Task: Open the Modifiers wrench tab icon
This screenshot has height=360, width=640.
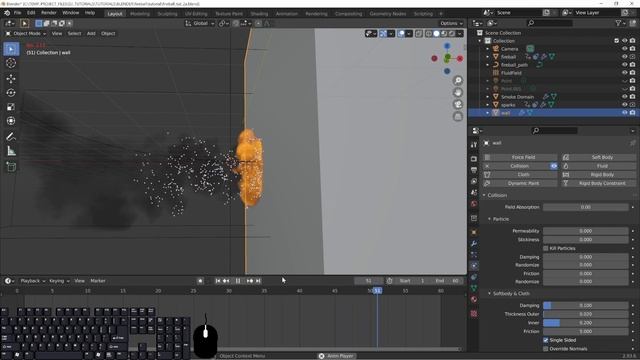Action: [x=473, y=244]
